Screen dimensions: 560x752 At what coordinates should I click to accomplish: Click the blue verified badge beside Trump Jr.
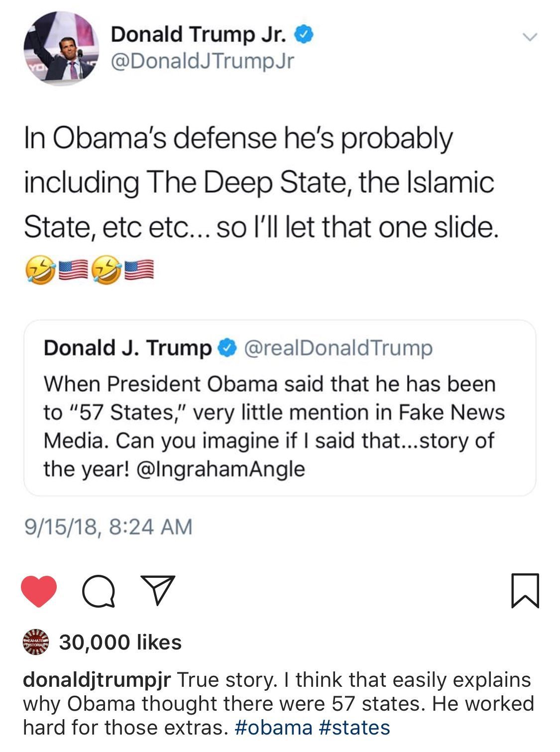tap(304, 34)
